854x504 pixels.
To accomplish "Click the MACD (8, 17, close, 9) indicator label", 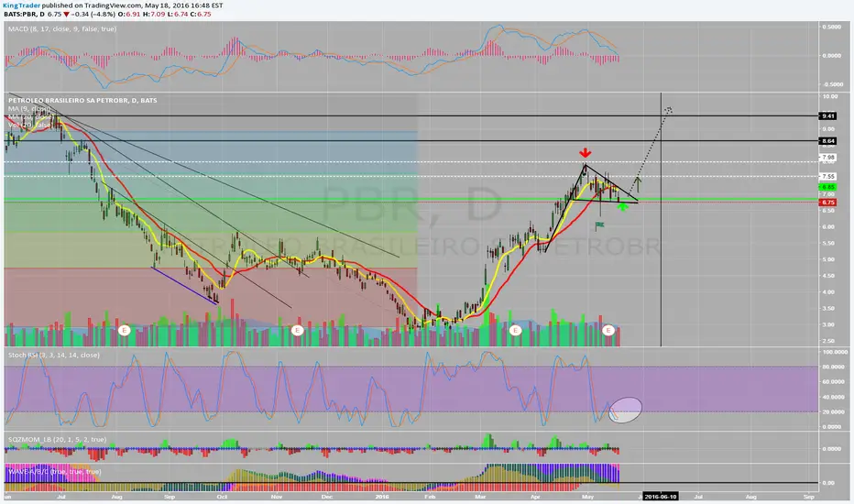I will click(x=62, y=29).
